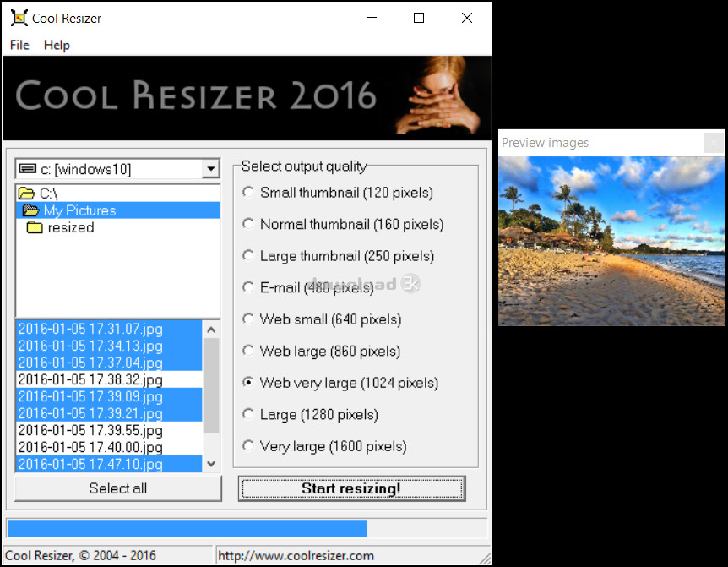Close the Preview images window
This screenshot has height=567, width=728.
(713, 143)
